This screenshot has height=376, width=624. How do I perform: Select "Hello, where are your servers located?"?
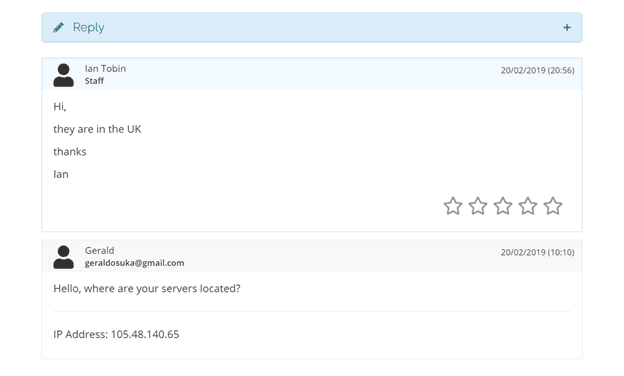pos(147,288)
